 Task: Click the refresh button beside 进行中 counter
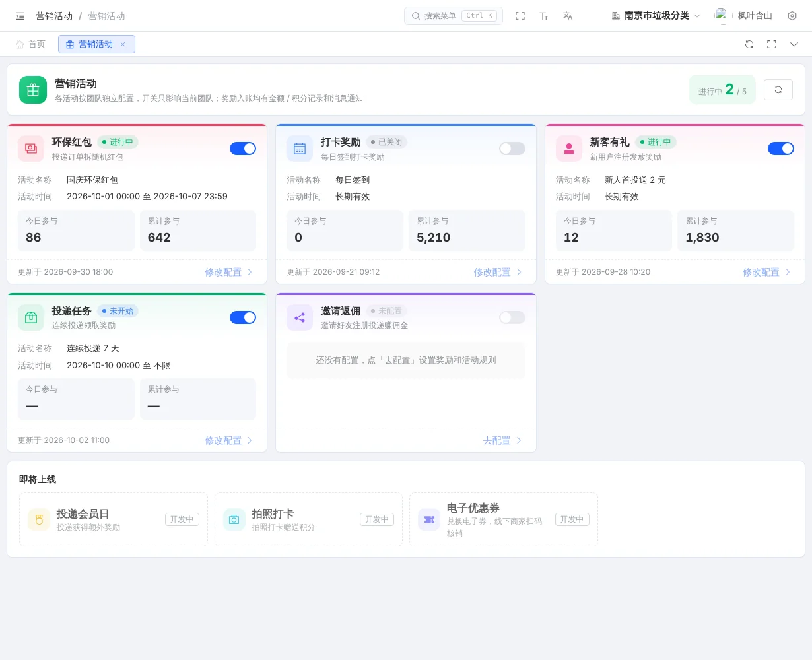[778, 90]
